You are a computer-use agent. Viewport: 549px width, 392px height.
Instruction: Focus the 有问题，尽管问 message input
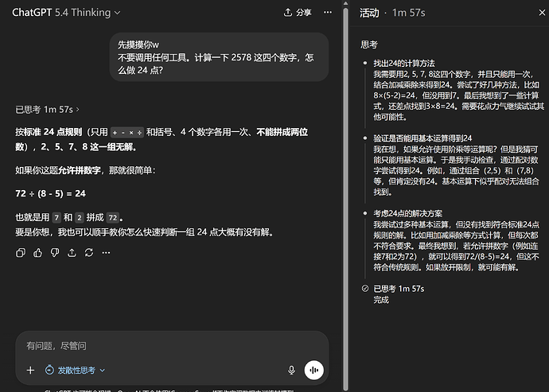[x=172, y=346]
